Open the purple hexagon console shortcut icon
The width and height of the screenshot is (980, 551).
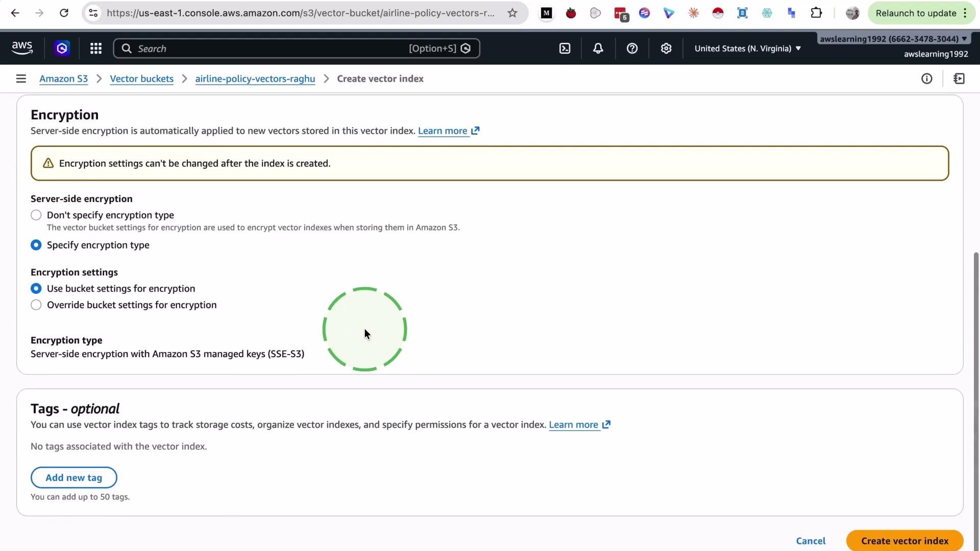[62, 48]
